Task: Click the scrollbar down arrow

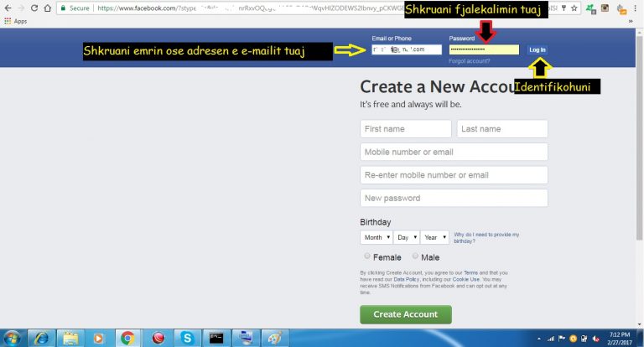Action: click(639, 324)
